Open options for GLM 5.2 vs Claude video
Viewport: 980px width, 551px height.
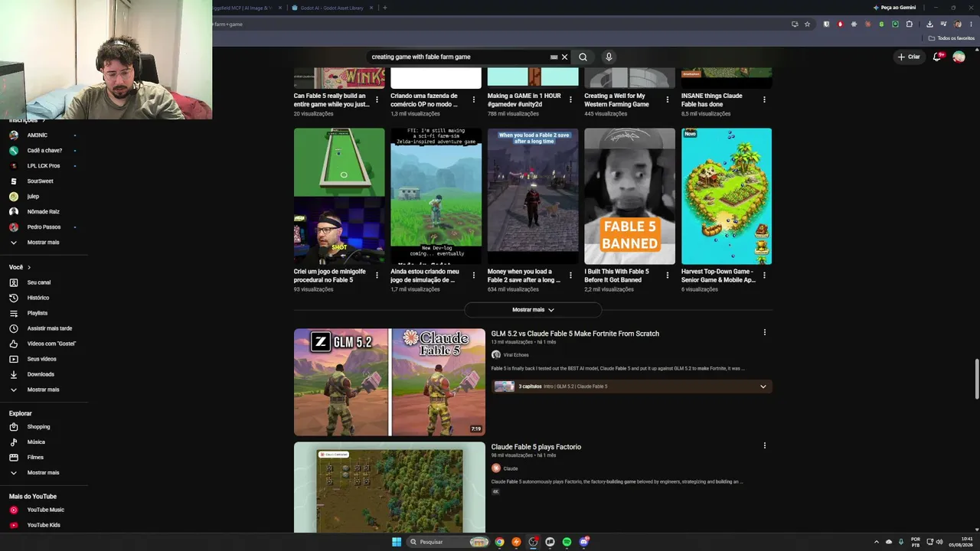pyautogui.click(x=764, y=332)
